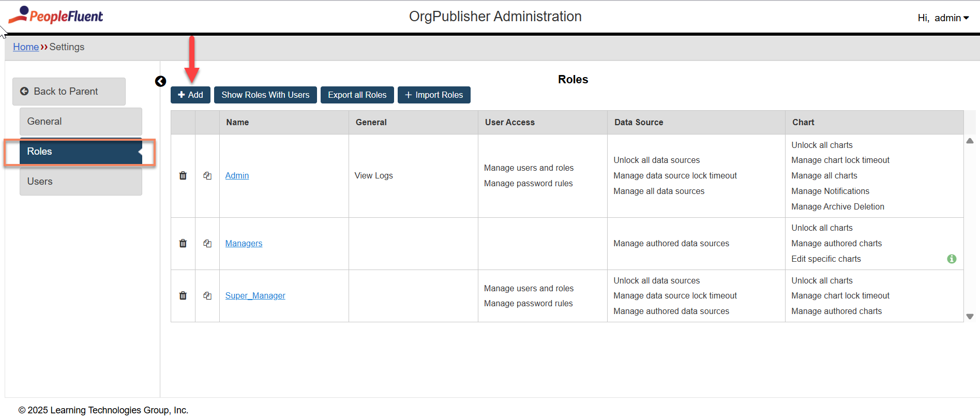Click Settings breadcrumb text
This screenshot has width=980, height=418.
(67, 47)
